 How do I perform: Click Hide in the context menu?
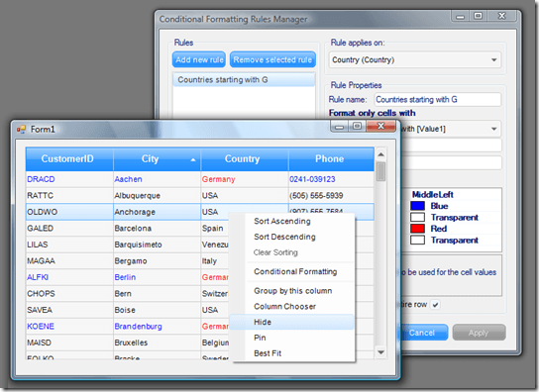(x=291, y=323)
